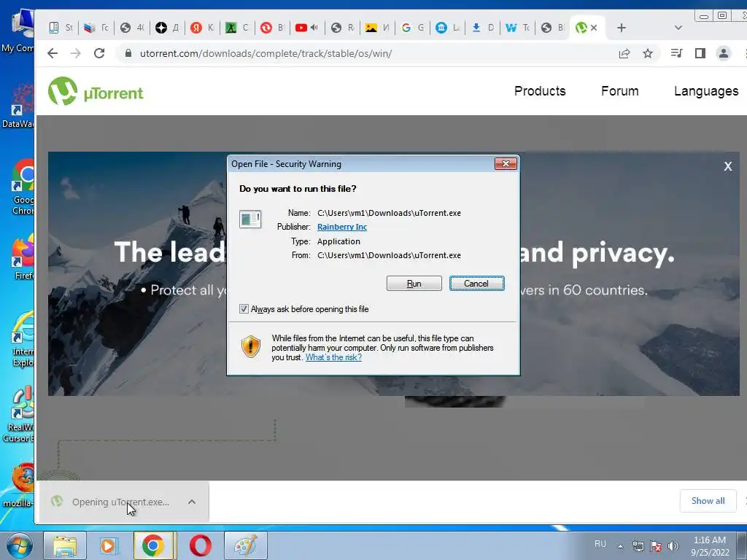The width and height of the screenshot is (747, 560).
Task: Click the yellow security shield icon
Action: tap(251, 346)
